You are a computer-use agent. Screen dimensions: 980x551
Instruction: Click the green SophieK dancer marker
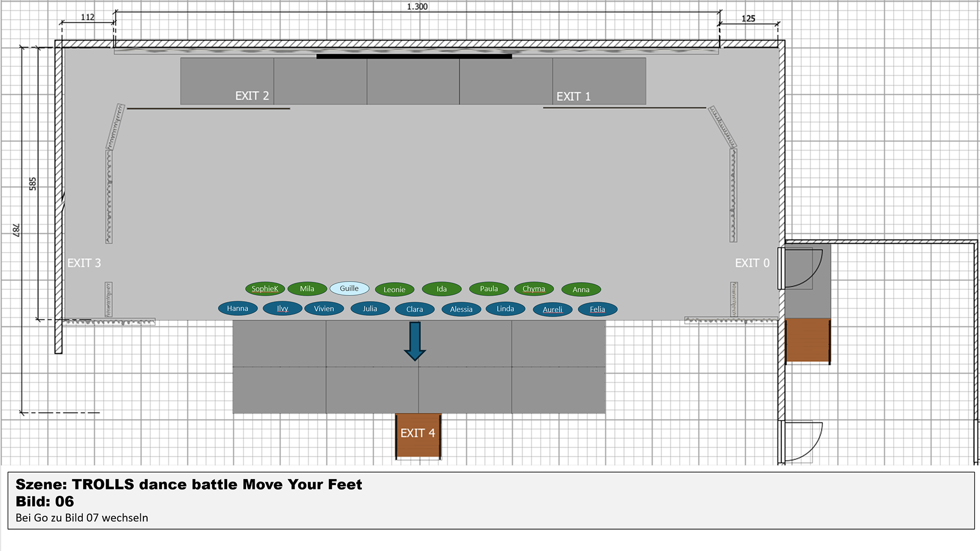(x=265, y=289)
